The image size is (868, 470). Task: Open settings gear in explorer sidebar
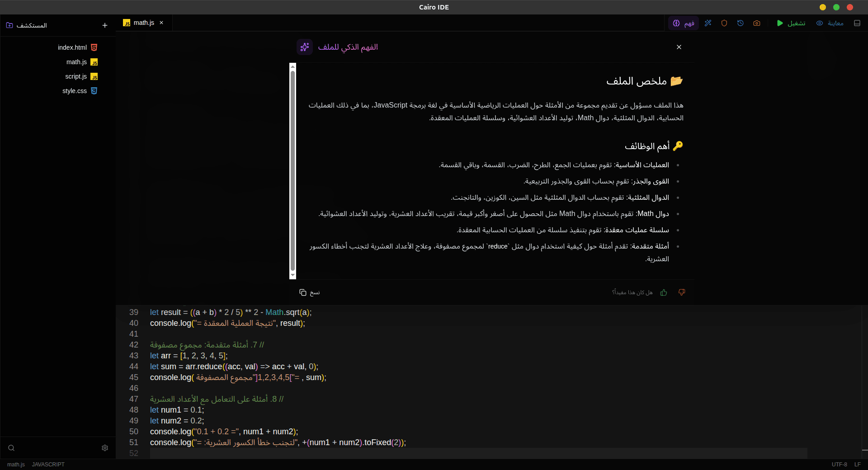[x=105, y=448]
